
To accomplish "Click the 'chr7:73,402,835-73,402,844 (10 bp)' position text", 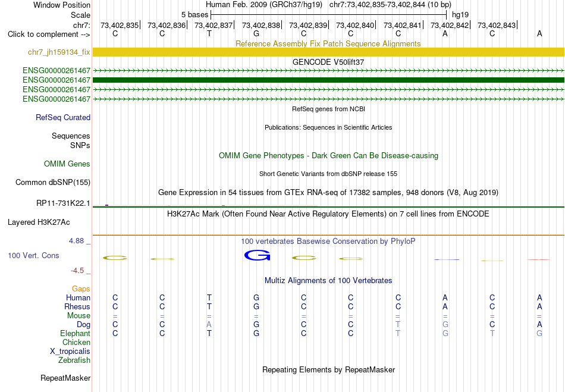I will tap(390, 5).
